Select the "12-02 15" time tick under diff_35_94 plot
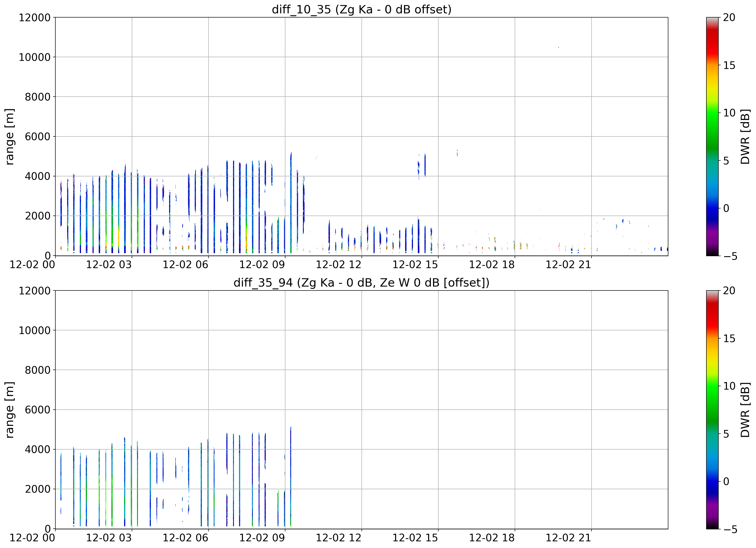Screen dimensions: 756x548 coord(415,538)
